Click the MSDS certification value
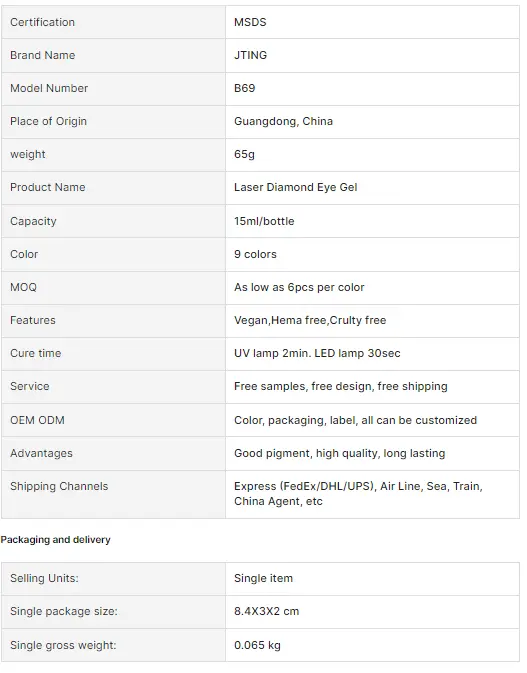The image size is (527, 673). pos(250,22)
